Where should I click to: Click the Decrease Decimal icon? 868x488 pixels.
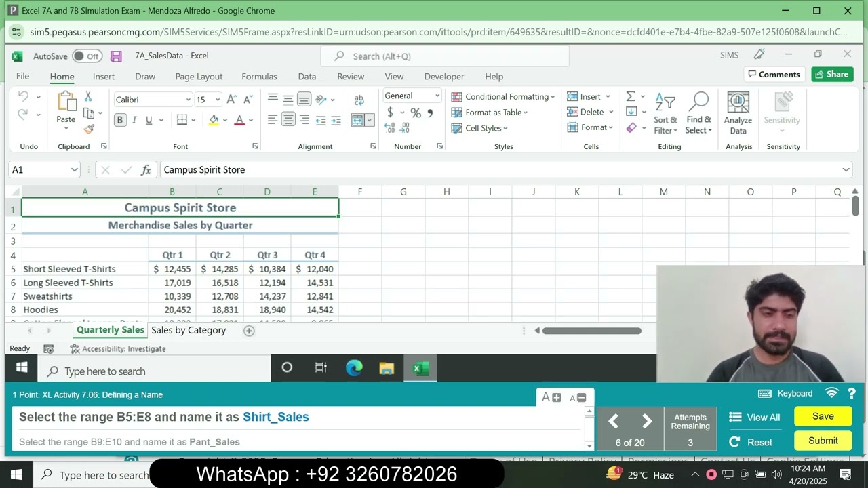pyautogui.click(x=405, y=127)
